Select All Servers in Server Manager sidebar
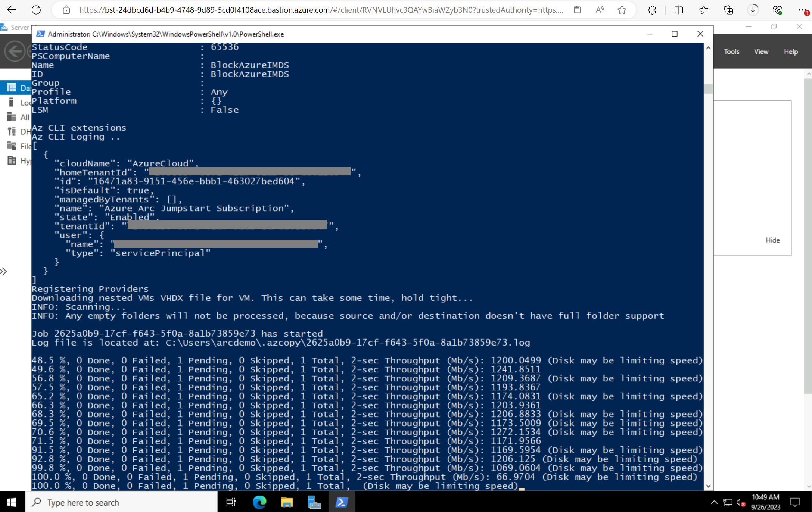 (x=16, y=117)
